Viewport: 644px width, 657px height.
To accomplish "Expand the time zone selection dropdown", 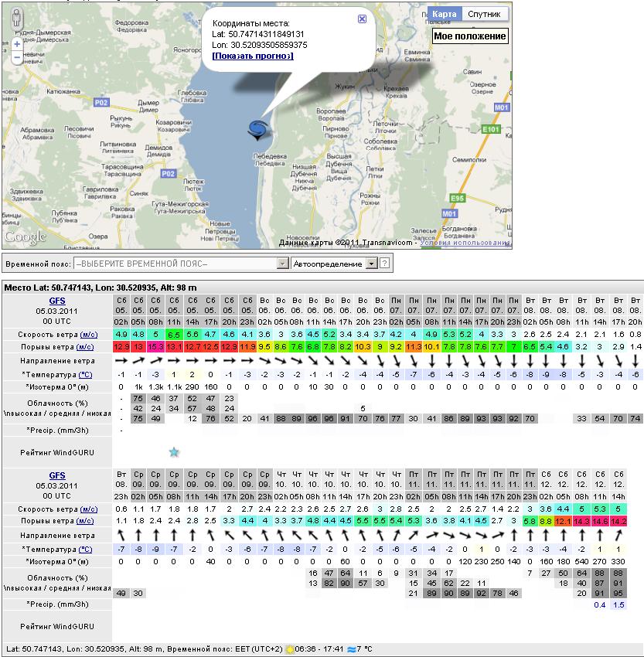I will pyautogui.click(x=282, y=264).
